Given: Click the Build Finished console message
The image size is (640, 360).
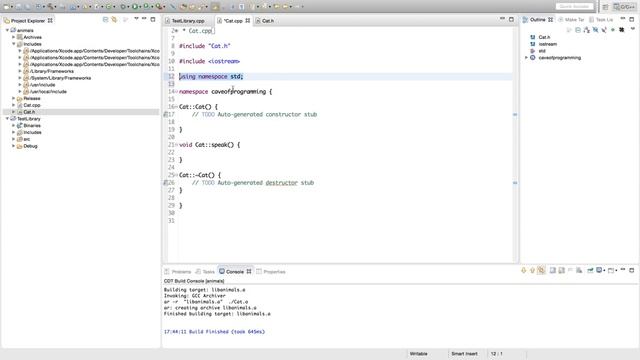Looking at the screenshot, I should [x=214, y=332].
